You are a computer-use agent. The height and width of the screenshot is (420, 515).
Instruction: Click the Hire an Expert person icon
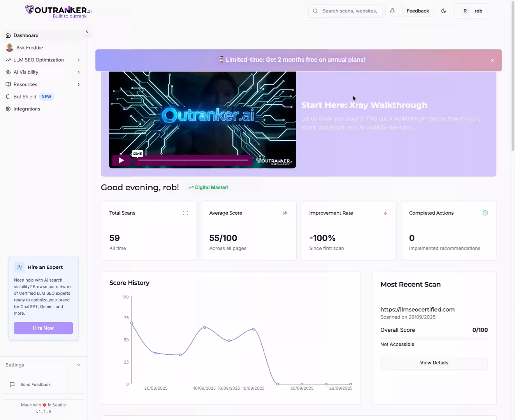[x=19, y=267]
